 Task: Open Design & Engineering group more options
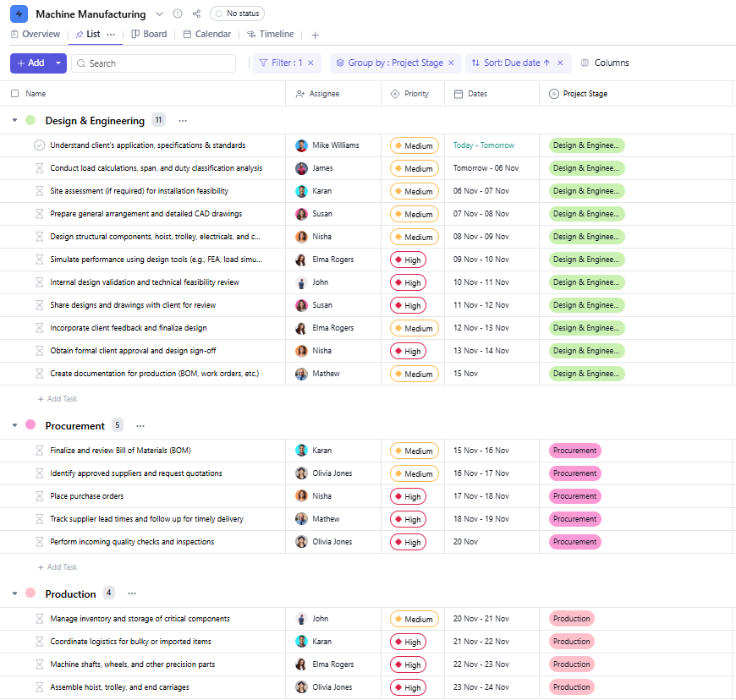click(183, 121)
